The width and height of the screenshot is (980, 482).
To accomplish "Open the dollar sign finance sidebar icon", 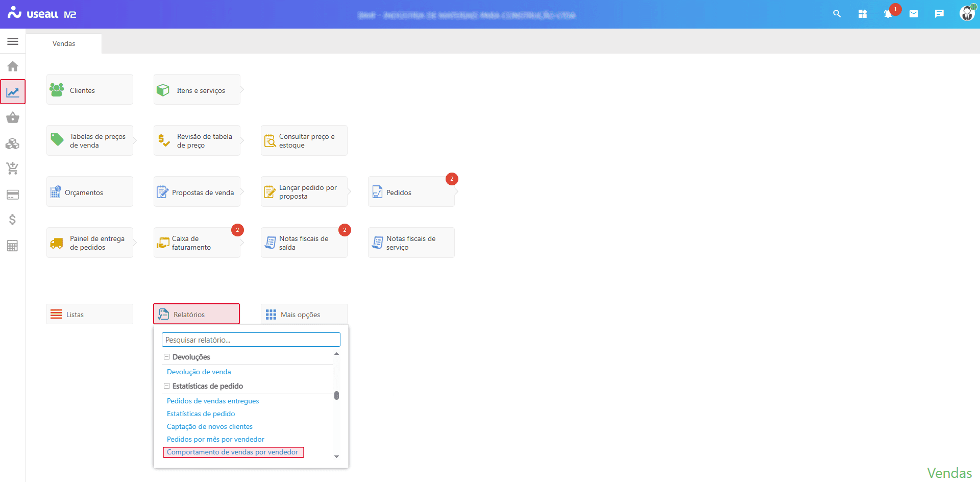I will coord(13,220).
